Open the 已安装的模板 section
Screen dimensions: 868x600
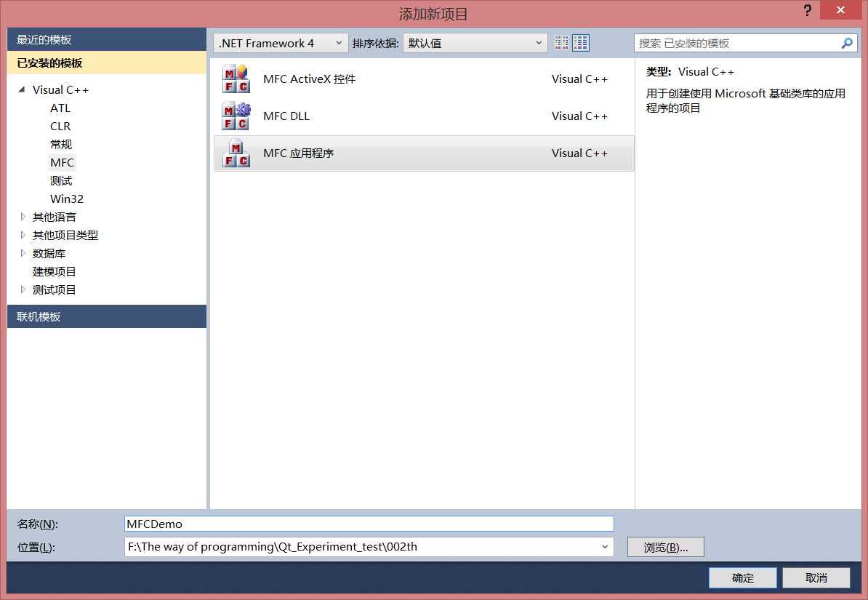coord(107,63)
